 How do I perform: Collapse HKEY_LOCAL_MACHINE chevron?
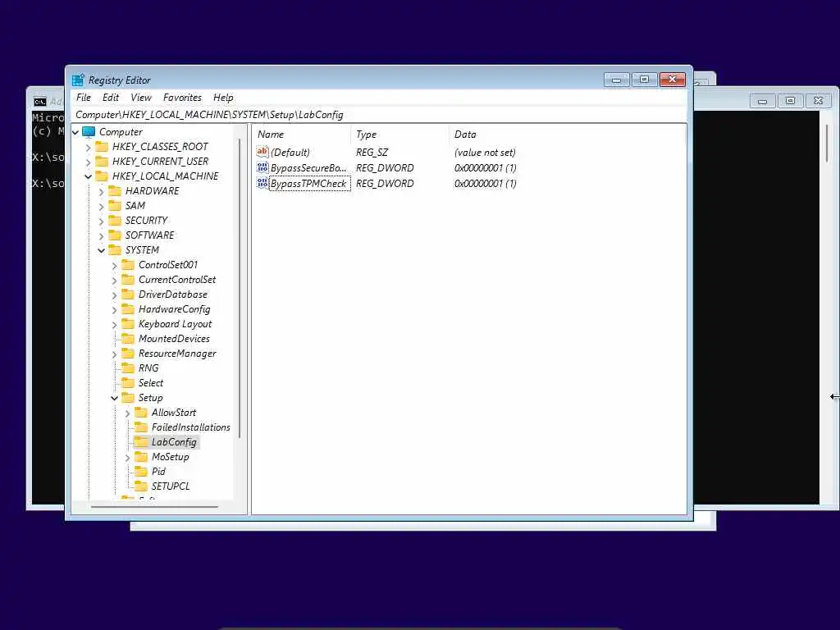(x=89, y=176)
